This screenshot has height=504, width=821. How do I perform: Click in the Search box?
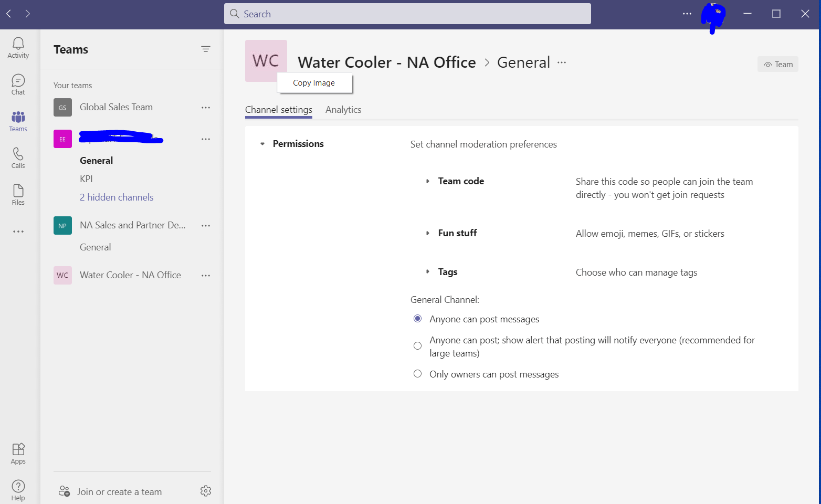click(x=407, y=14)
